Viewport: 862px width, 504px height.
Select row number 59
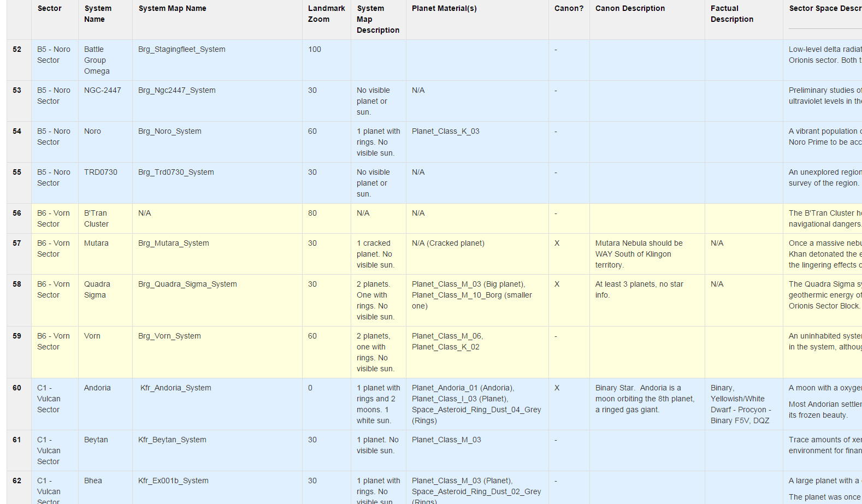(x=19, y=352)
